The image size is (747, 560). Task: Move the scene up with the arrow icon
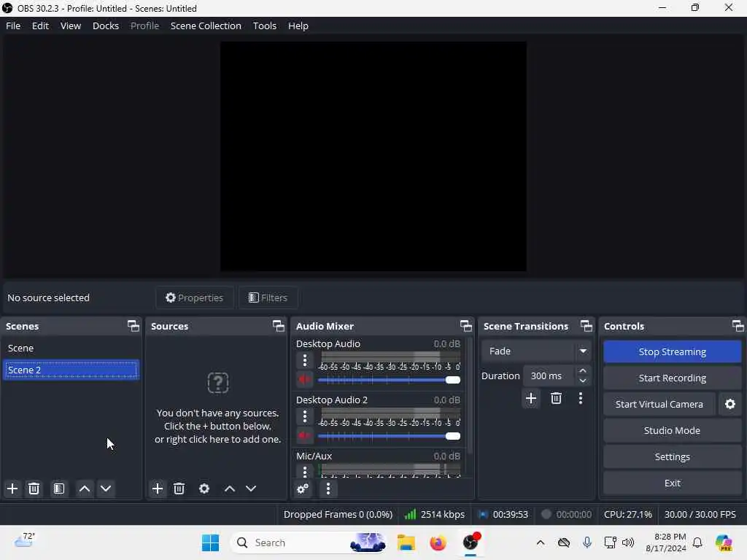(85, 489)
